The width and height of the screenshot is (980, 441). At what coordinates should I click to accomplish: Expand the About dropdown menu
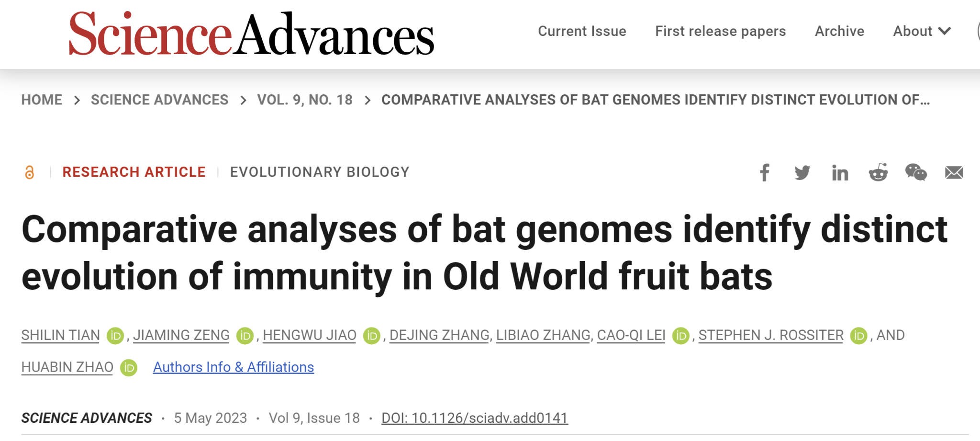pos(922,31)
